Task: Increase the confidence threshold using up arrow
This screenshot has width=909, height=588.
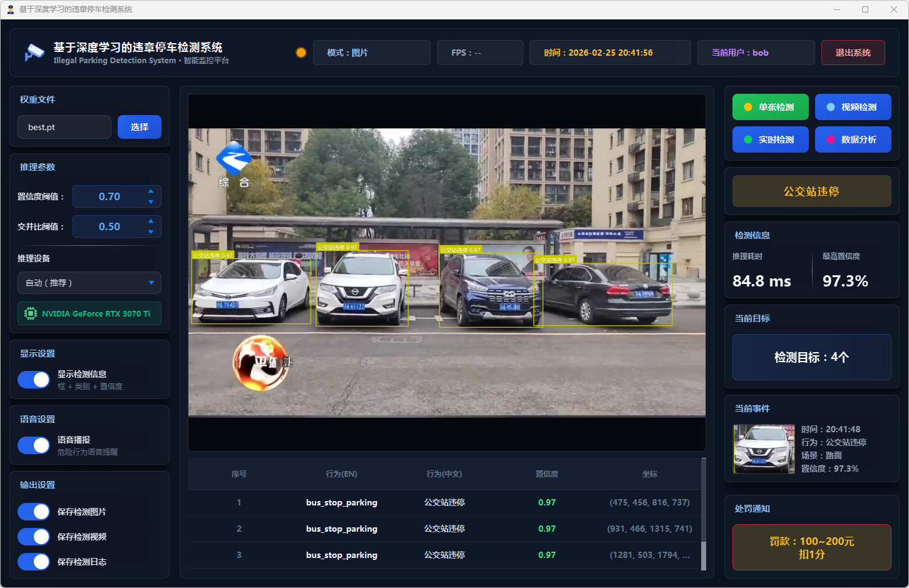Action: (151, 191)
